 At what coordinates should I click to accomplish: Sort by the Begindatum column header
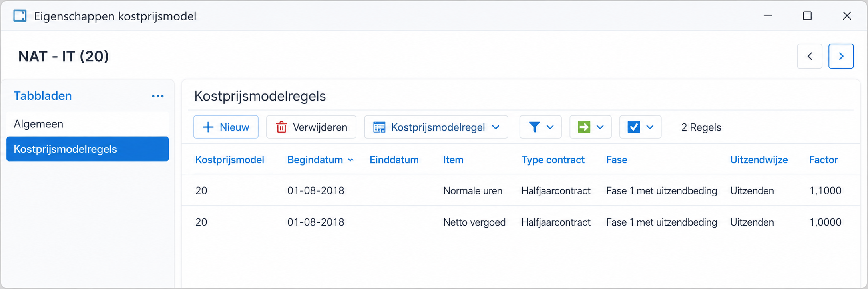(x=315, y=160)
